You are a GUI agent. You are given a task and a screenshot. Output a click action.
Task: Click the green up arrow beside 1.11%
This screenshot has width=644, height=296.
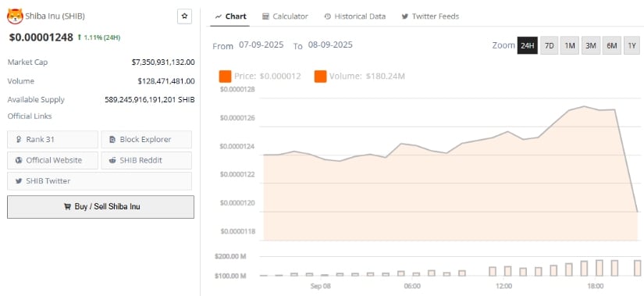point(80,37)
